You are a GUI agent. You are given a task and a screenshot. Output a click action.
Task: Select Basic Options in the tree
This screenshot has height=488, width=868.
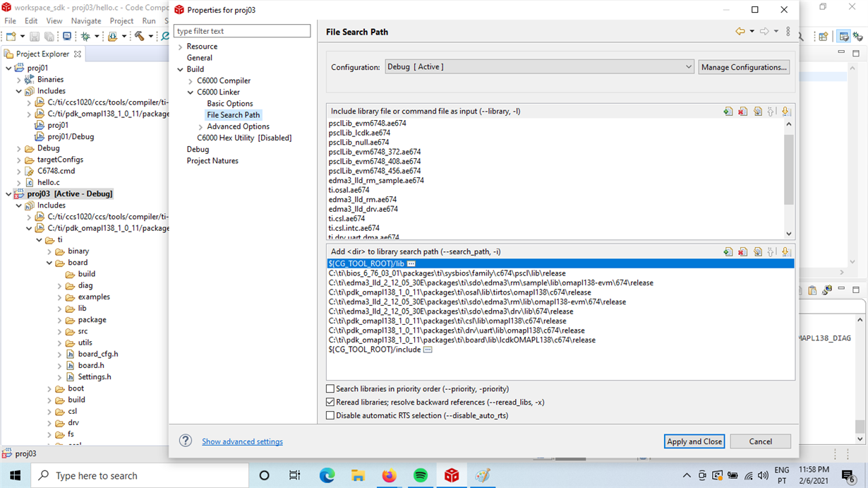point(229,104)
